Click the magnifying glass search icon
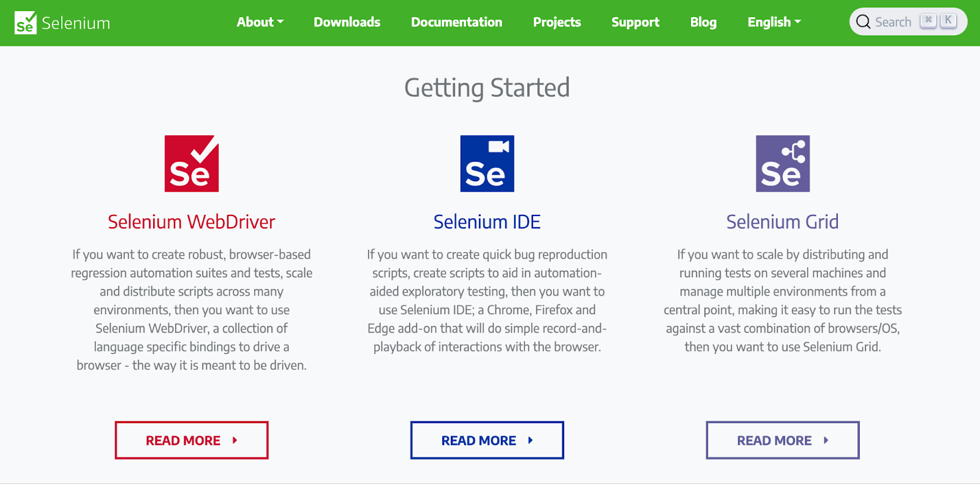Image resolution: width=980 pixels, height=485 pixels. [x=863, y=22]
